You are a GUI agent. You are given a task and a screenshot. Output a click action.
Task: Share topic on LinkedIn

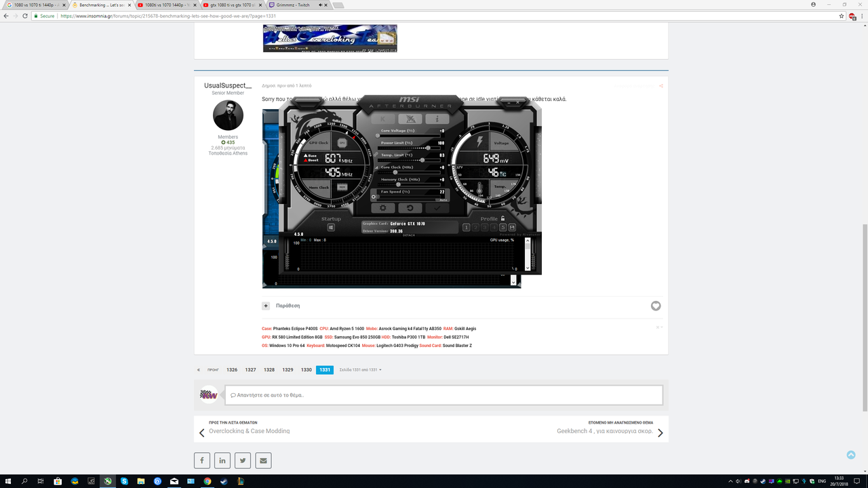(222, 461)
